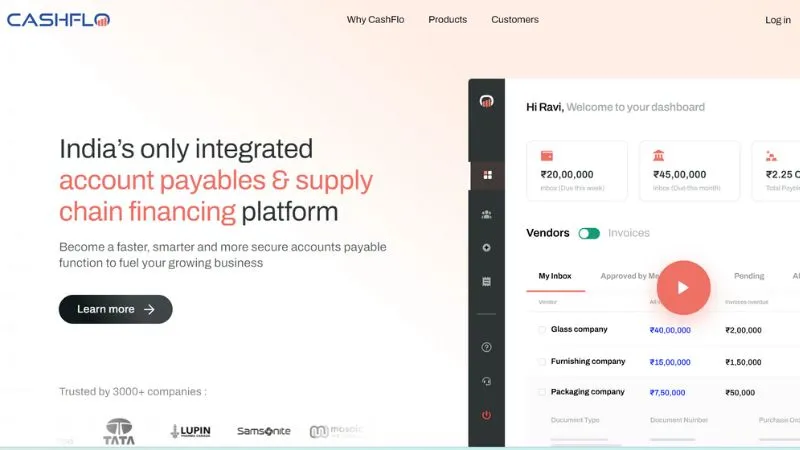Click the red power logout icon
Image resolution: width=800 pixels, height=450 pixels.
click(x=487, y=415)
